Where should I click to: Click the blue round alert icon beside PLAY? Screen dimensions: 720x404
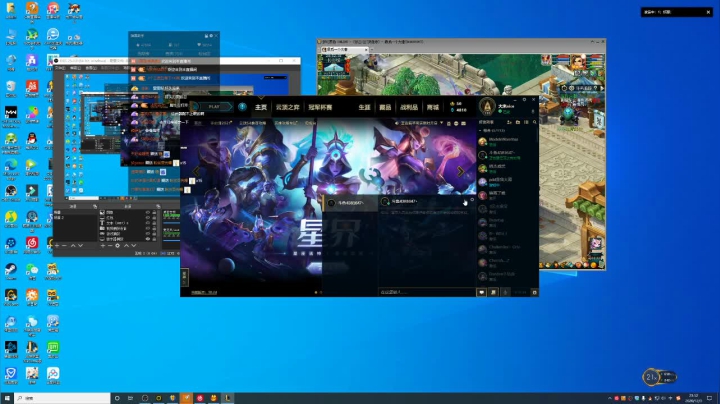pos(242,107)
